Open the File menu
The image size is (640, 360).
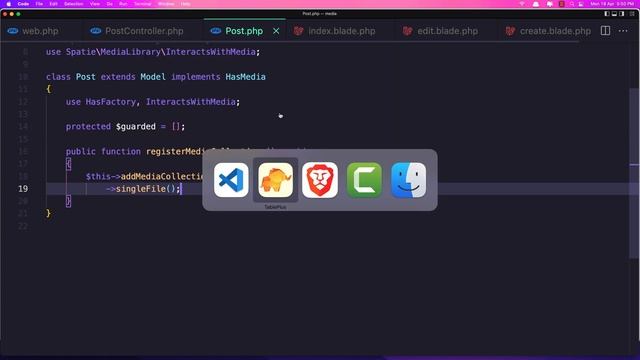(x=39, y=4)
